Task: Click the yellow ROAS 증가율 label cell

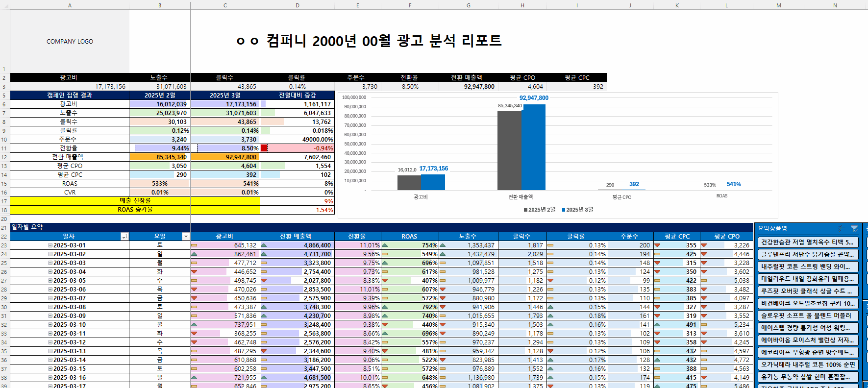Action: pos(135,210)
